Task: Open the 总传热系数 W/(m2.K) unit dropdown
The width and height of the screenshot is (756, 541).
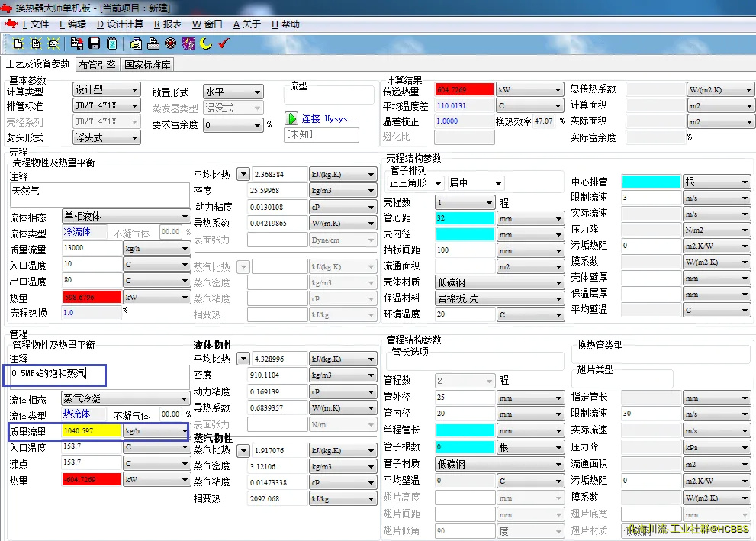Action: 720,90
